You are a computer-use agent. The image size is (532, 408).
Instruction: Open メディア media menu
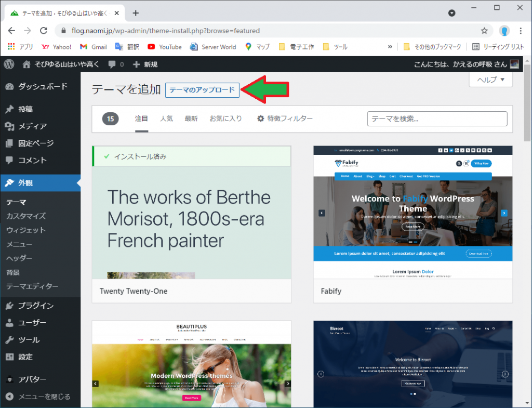41,126
